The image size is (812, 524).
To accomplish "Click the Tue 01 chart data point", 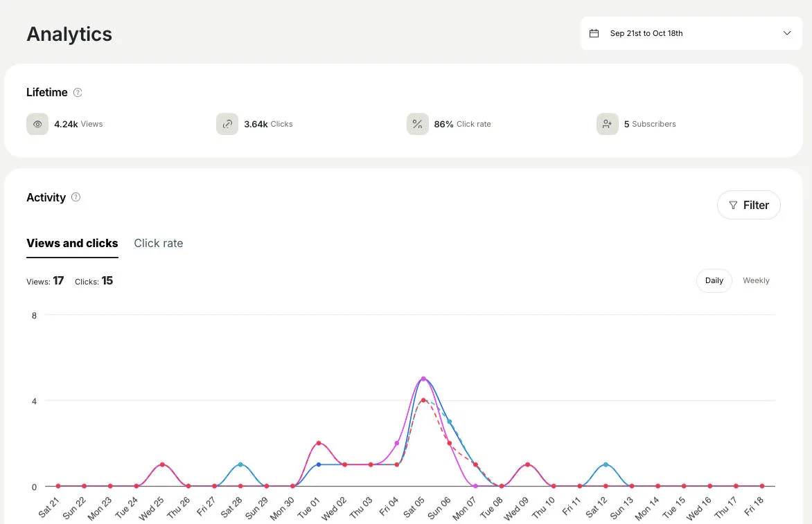I will tap(319, 442).
